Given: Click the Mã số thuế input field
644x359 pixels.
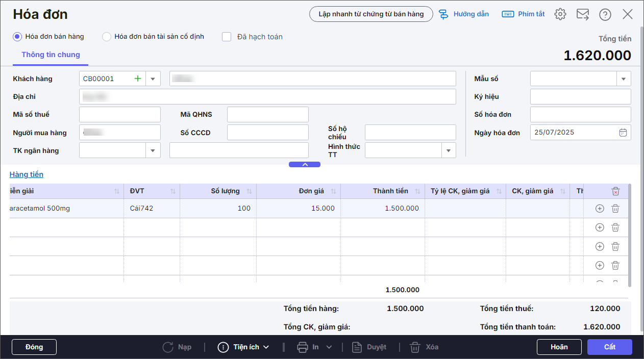Looking at the screenshot, I should [120, 115].
